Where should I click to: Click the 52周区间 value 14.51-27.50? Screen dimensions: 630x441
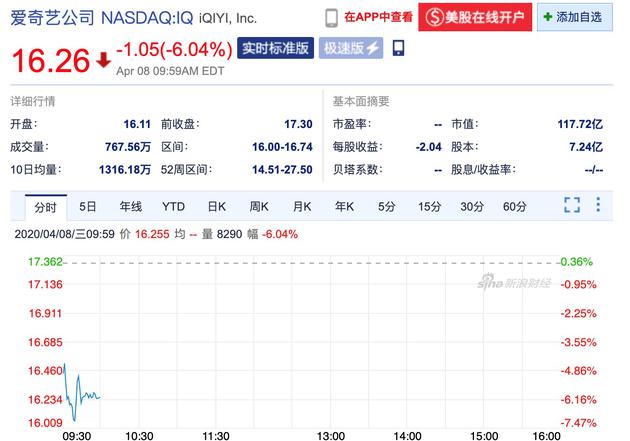(282, 170)
